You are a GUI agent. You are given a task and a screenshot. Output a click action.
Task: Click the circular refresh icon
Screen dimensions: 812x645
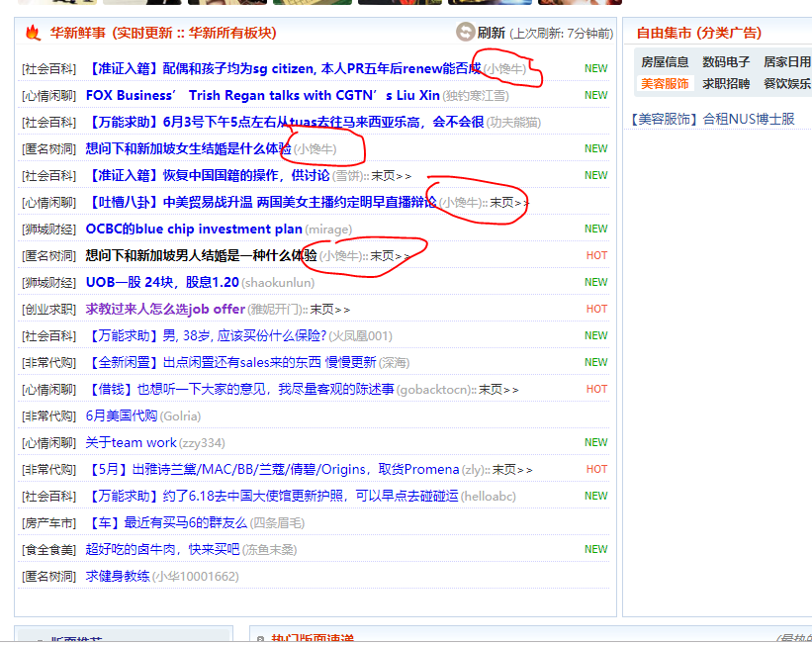point(465,32)
